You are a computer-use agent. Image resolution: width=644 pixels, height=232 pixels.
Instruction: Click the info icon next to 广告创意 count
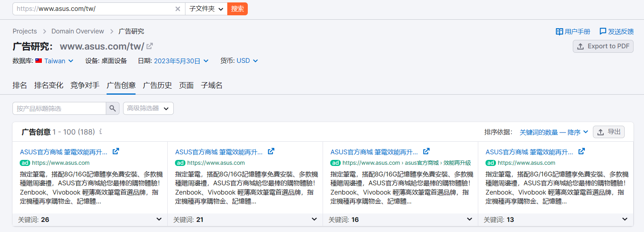[x=101, y=132]
